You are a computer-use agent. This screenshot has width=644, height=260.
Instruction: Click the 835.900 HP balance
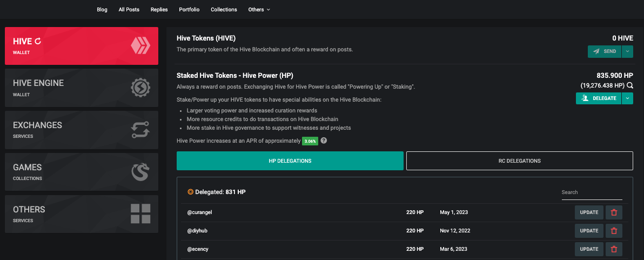[615, 76]
